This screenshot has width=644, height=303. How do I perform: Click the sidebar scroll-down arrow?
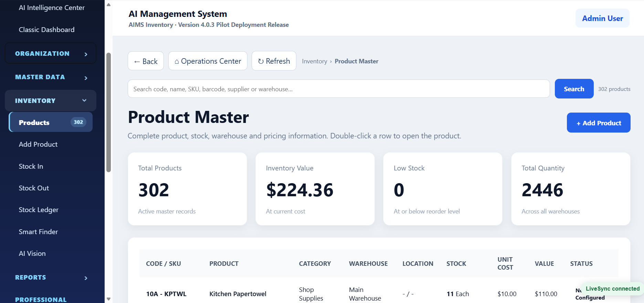coord(108,299)
